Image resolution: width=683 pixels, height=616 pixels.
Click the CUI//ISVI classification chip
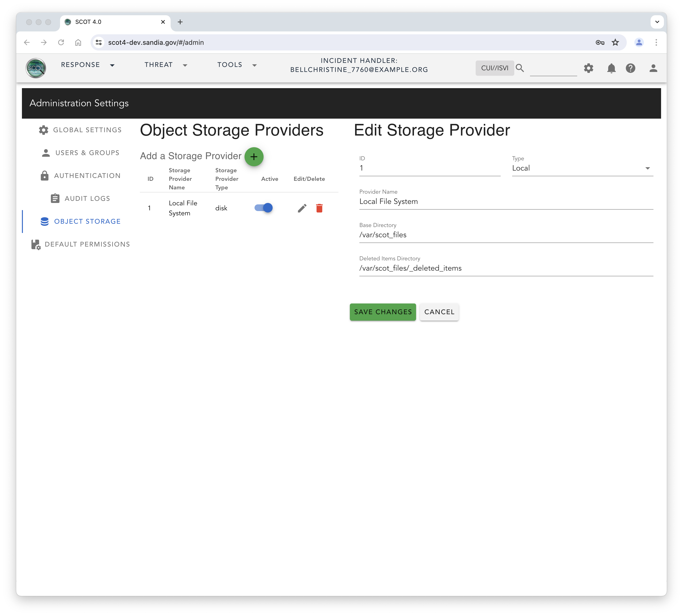tap(494, 68)
